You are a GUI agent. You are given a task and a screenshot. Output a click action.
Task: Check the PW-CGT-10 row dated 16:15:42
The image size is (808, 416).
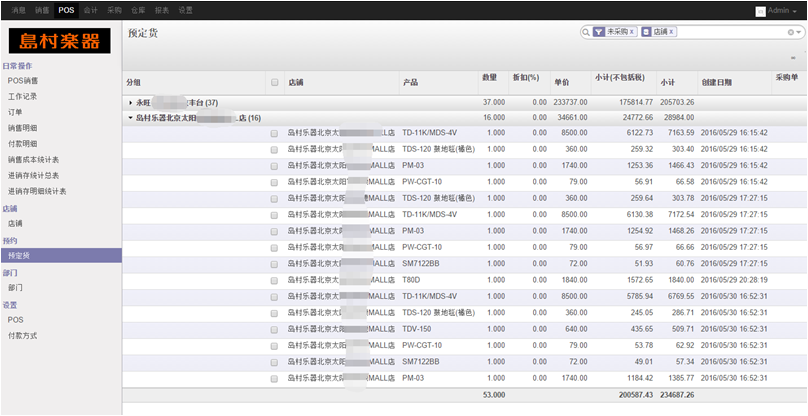[274, 182]
